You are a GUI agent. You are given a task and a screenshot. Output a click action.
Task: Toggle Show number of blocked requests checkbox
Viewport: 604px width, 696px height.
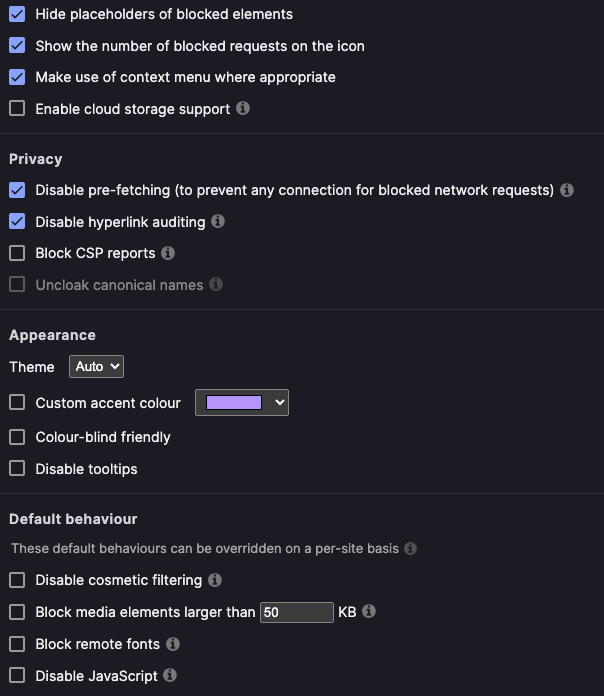coord(17,45)
